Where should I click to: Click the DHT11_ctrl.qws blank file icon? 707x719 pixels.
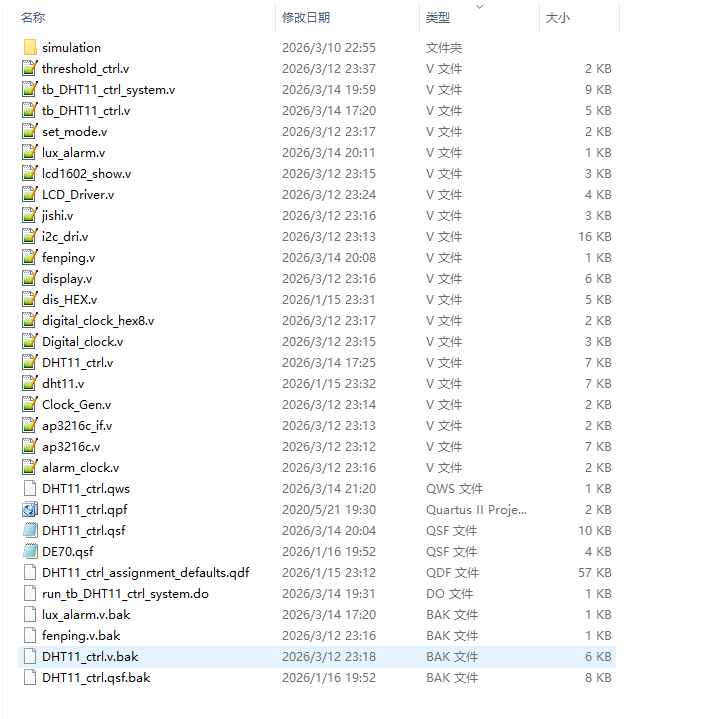30,488
